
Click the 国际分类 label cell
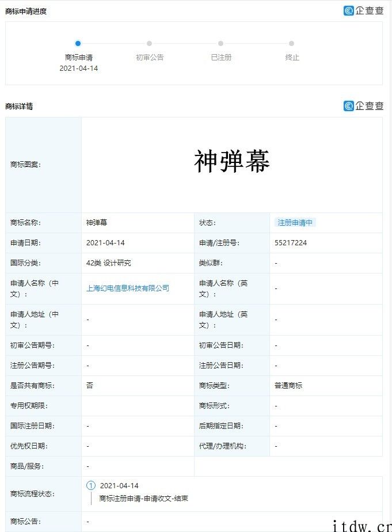tap(43, 263)
